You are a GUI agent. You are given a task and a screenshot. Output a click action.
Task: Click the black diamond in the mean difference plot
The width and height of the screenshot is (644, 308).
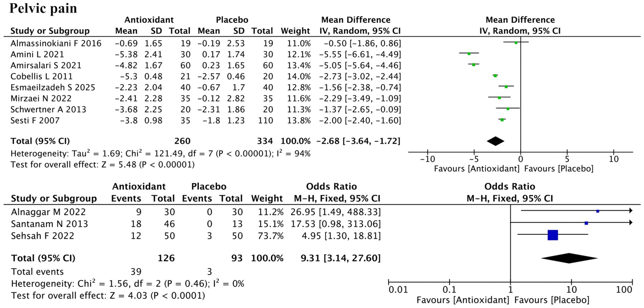[496, 141]
